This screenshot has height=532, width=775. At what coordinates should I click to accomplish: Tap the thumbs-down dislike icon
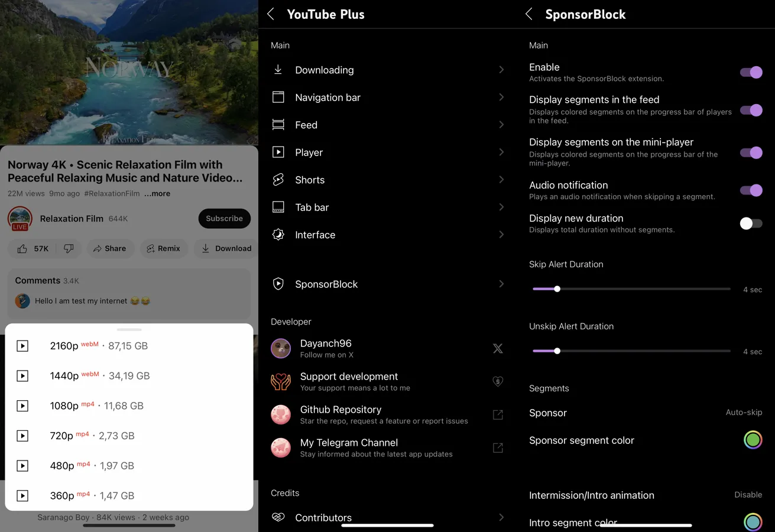coord(69,249)
